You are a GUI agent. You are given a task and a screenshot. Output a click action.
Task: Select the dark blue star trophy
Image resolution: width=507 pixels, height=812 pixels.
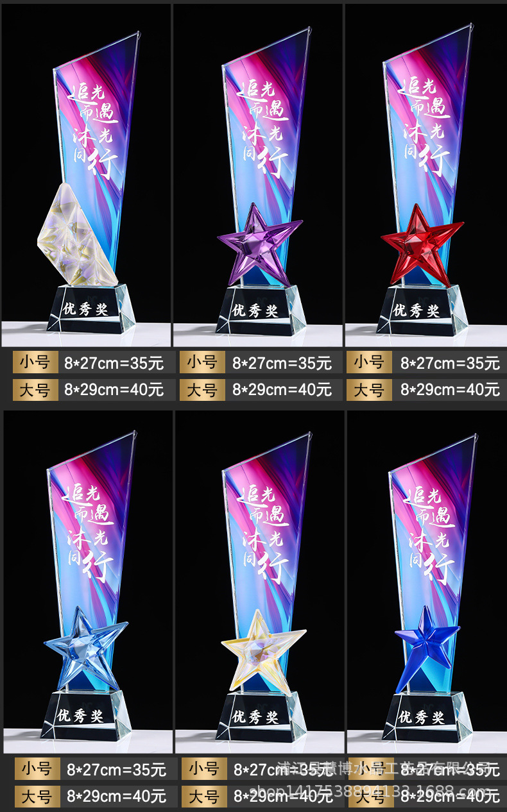tap(427, 582)
